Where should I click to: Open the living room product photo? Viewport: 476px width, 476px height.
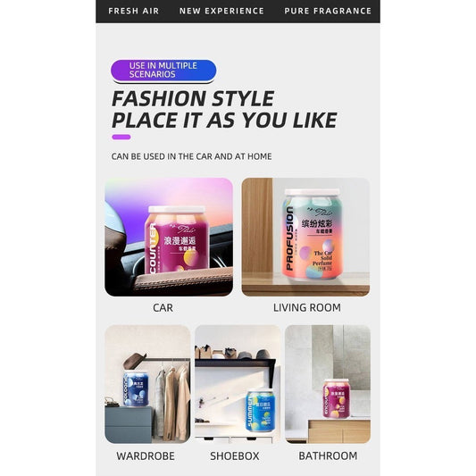pos(305,237)
